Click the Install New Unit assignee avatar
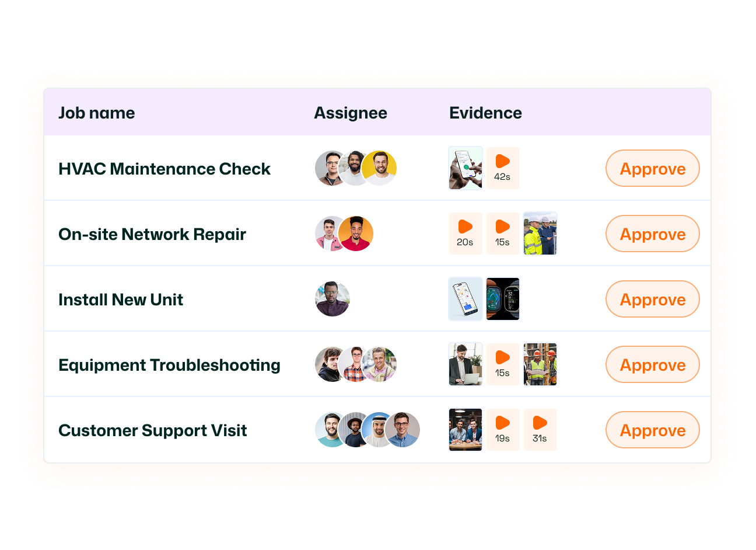Image resolution: width=756 pixels, height=550 pixels. [332, 299]
